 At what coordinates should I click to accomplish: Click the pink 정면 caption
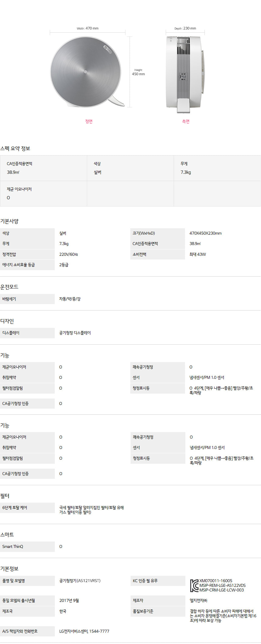pyautogui.click(x=89, y=121)
